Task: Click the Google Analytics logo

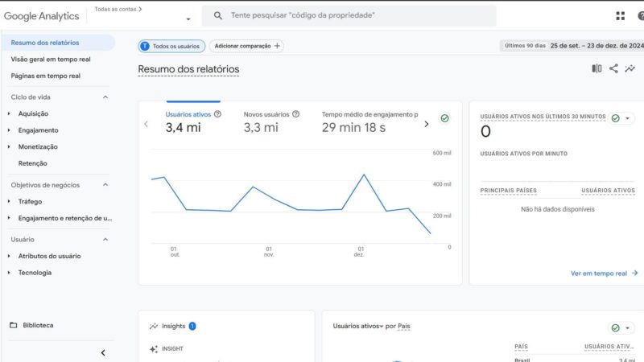Action: click(x=42, y=16)
